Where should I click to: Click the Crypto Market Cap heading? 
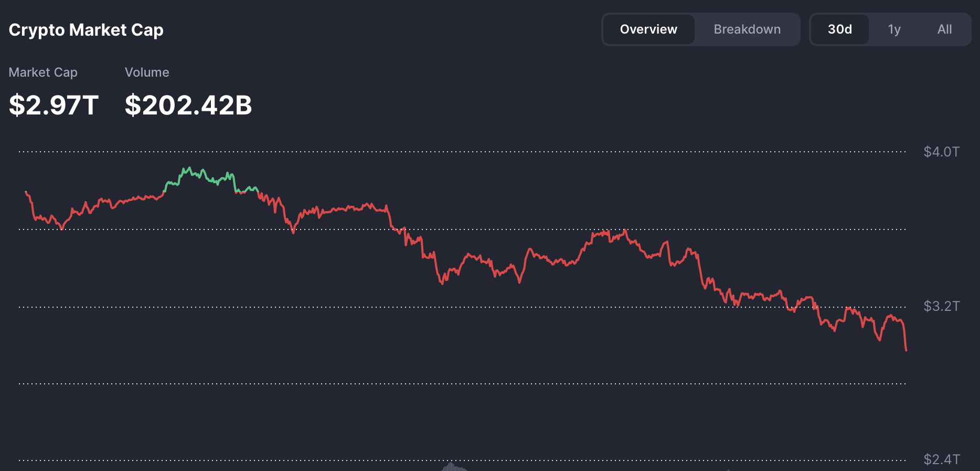pyautogui.click(x=86, y=30)
